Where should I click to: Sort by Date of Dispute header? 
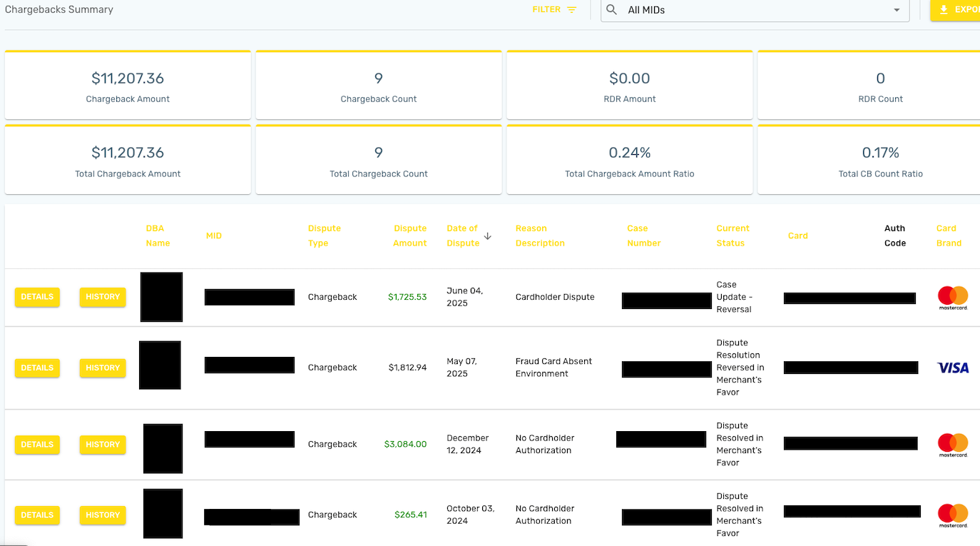[463, 236]
